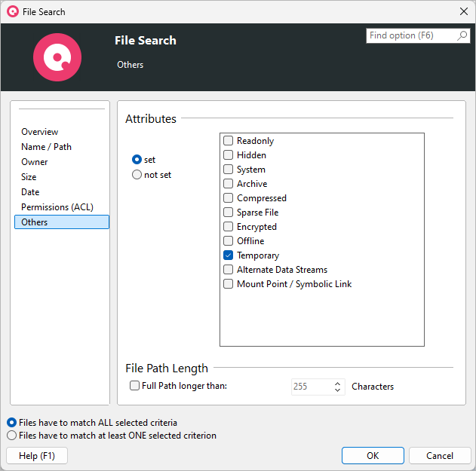Image resolution: width=476 pixels, height=471 pixels.
Task: Open the Overview page
Action: pyautogui.click(x=39, y=132)
